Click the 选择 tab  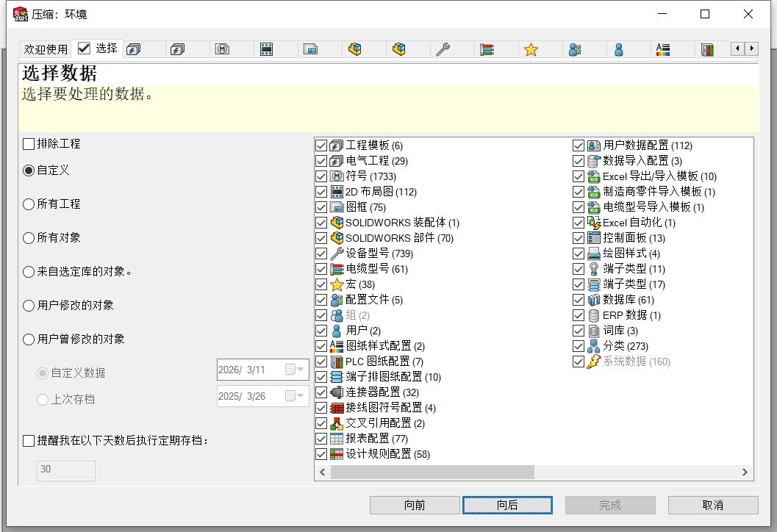tap(98, 48)
